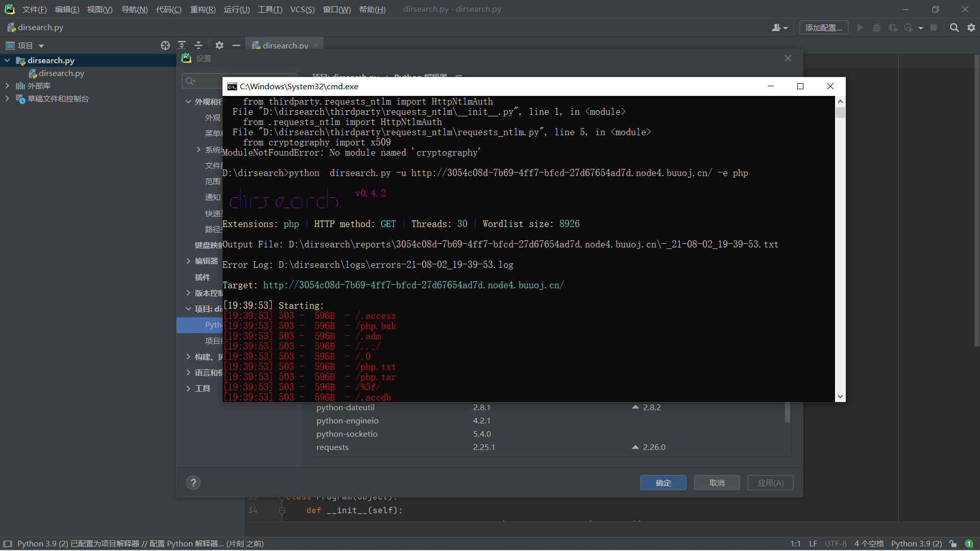This screenshot has height=551, width=980.
Task: Click the cmd window scrollbar down arrow
Action: pyautogui.click(x=840, y=396)
